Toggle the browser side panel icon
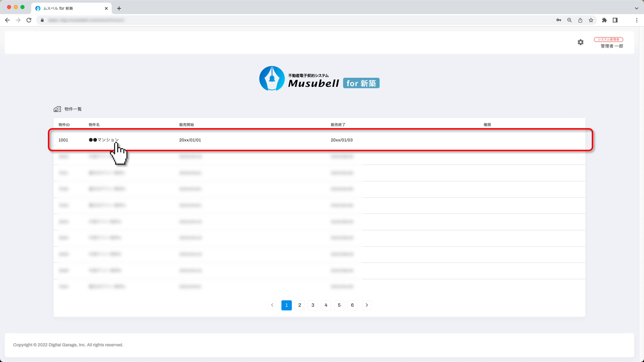Image resolution: width=644 pixels, height=362 pixels. click(x=615, y=20)
